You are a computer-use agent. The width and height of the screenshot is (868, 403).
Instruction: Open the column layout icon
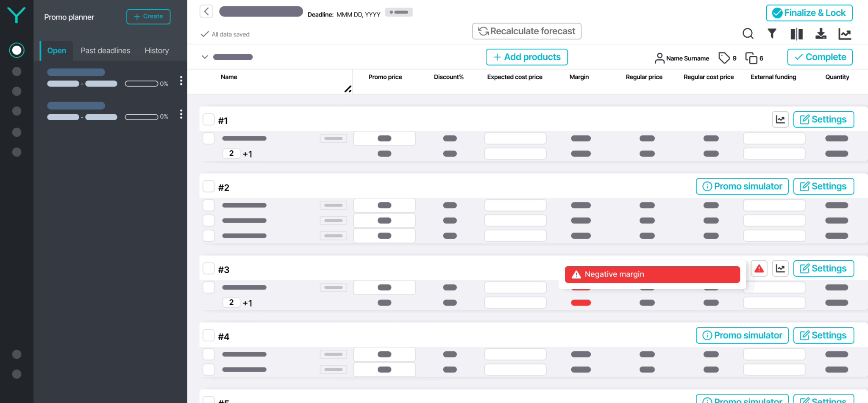tap(796, 34)
